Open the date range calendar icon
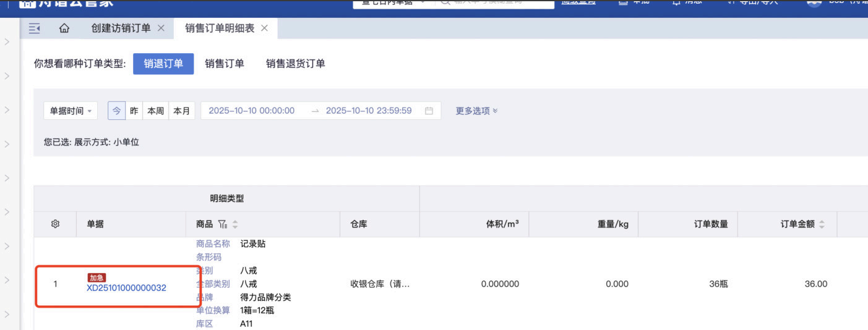The height and width of the screenshot is (330, 868). coord(429,111)
